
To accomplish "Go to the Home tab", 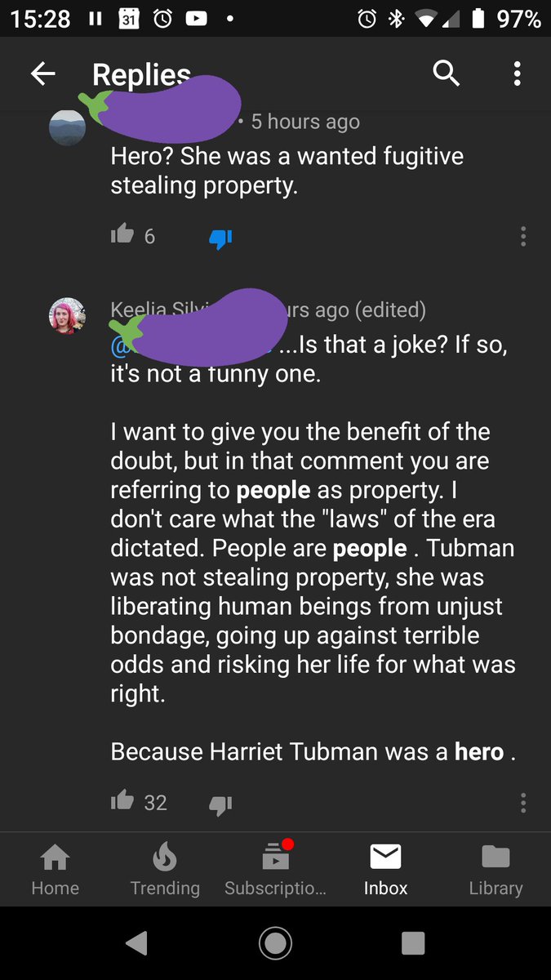I will pyautogui.click(x=55, y=870).
